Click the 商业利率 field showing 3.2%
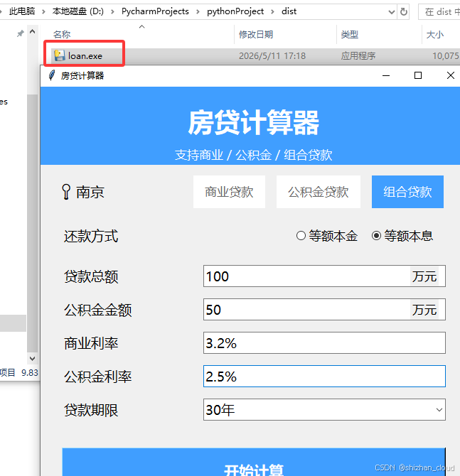Image resolution: width=460 pixels, height=476 pixels. click(x=324, y=342)
